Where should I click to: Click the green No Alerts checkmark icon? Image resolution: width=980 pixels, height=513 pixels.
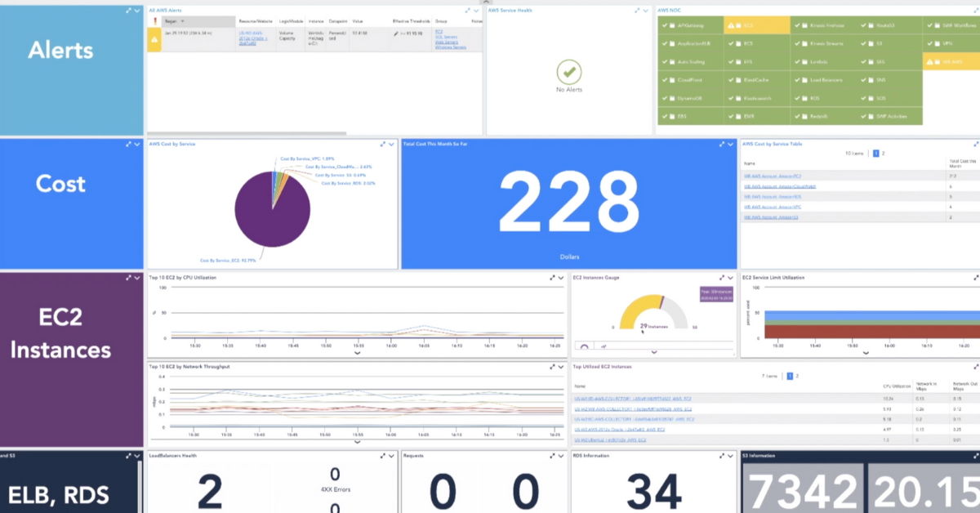(x=569, y=72)
